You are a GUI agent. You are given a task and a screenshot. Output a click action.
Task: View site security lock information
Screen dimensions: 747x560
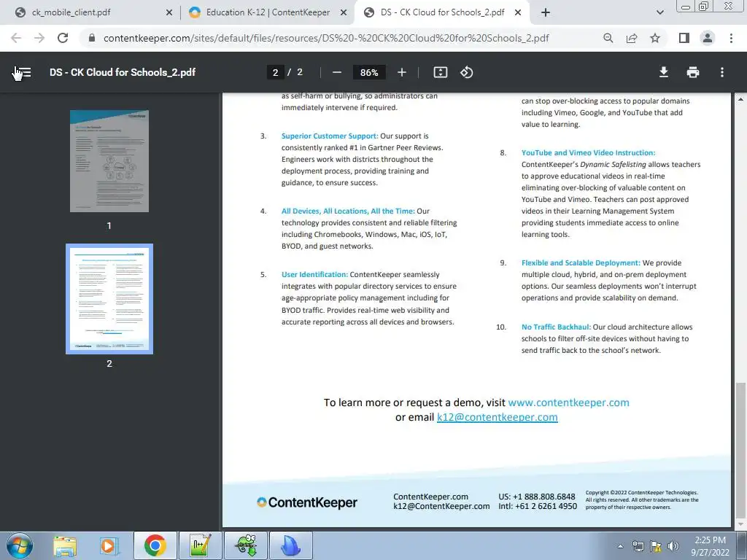92,38
